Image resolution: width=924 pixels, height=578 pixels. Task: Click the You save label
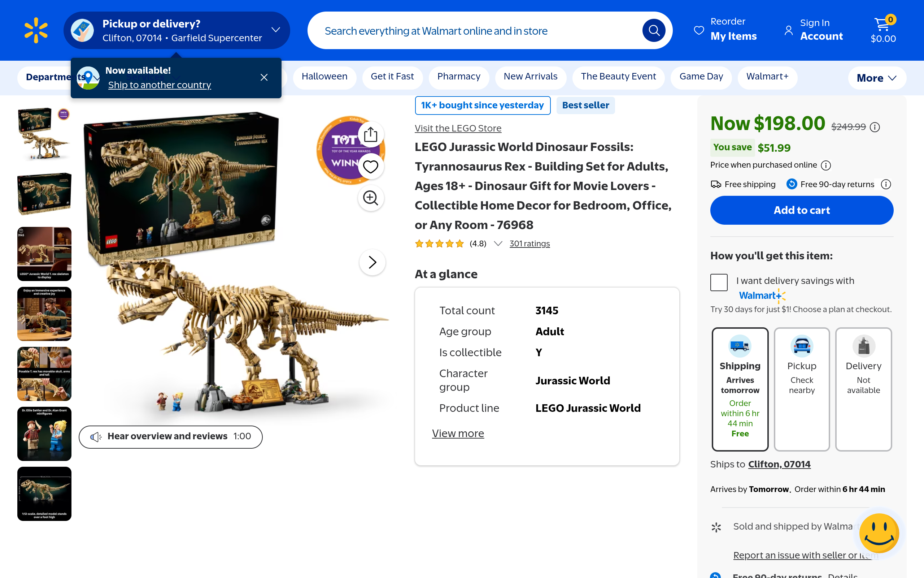[732, 147]
